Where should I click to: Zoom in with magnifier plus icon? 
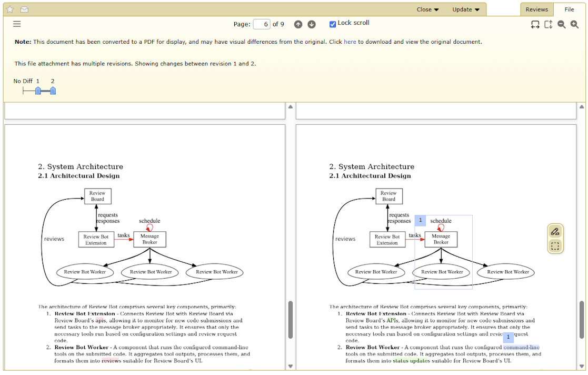click(x=574, y=24)
